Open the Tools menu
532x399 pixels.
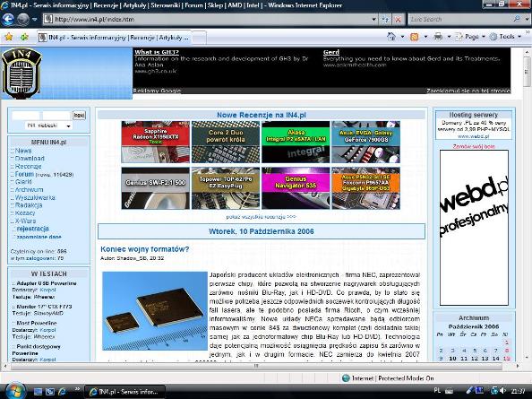pos(505,37)
